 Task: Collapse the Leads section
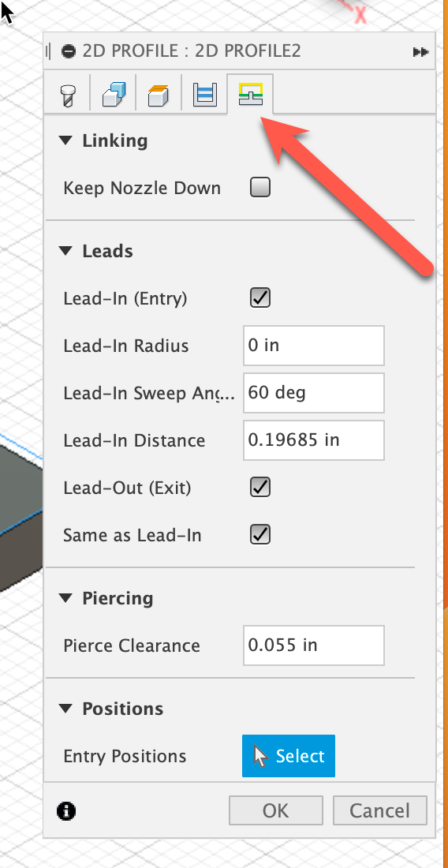pos(65,251)
